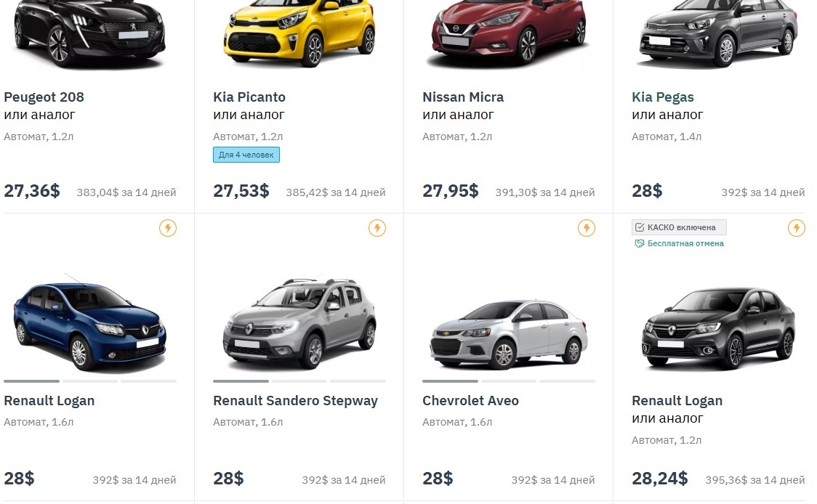Image resolution: width=817 pixels, height=504 pixels.
Task: Click the lightning icon on Renault Logan card
Action: coord(168,228)
